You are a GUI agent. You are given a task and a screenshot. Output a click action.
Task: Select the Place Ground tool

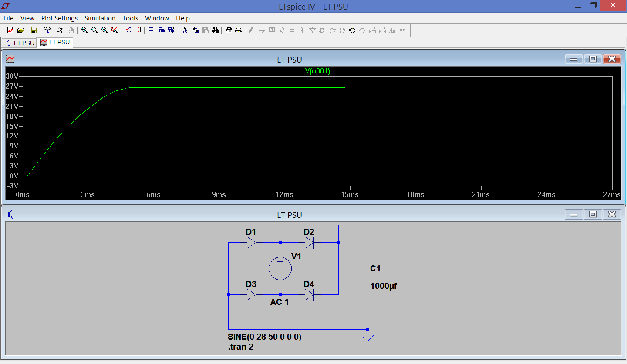point(262,30)
